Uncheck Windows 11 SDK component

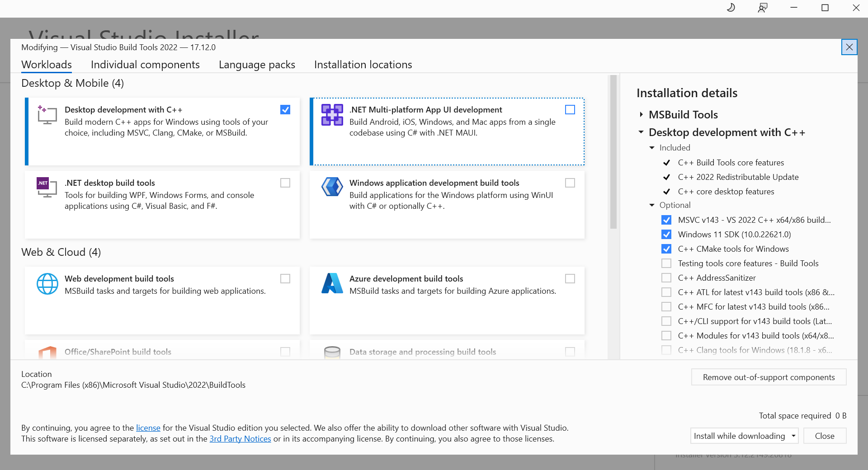pos(666,235)
